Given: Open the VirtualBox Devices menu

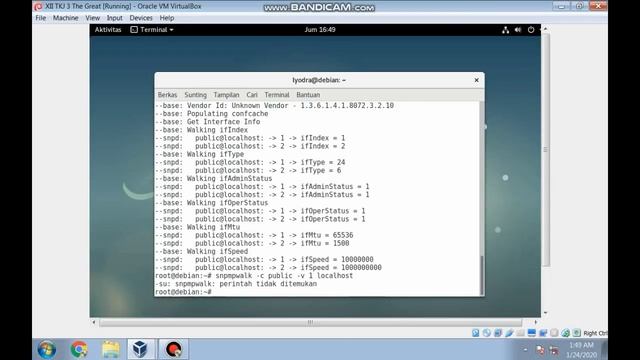Looking at the screenshot, I should pyautogui.click(x=141, y=18).
